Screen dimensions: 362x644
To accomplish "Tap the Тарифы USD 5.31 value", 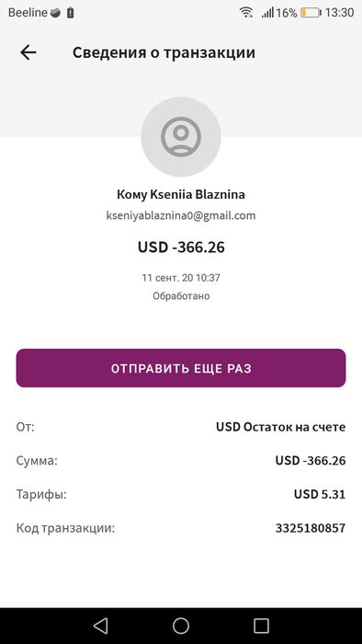I will click(x=320, y=494).
